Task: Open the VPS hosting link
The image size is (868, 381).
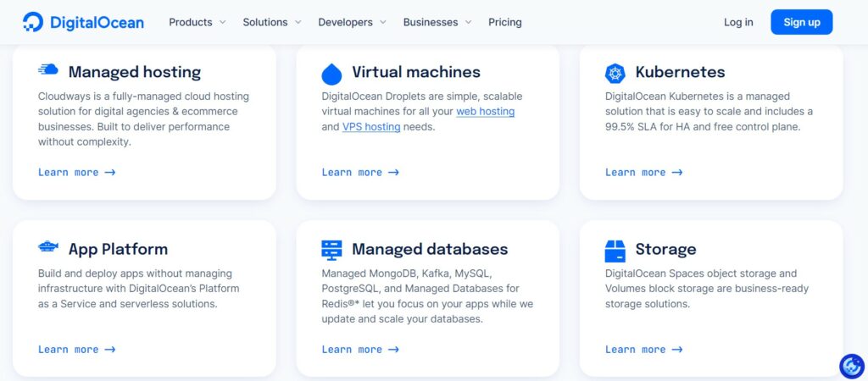Action: (x=371, y=127)
